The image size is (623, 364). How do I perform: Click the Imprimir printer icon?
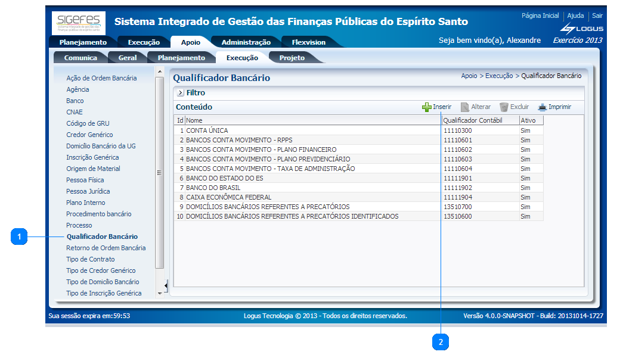[543, 107]
